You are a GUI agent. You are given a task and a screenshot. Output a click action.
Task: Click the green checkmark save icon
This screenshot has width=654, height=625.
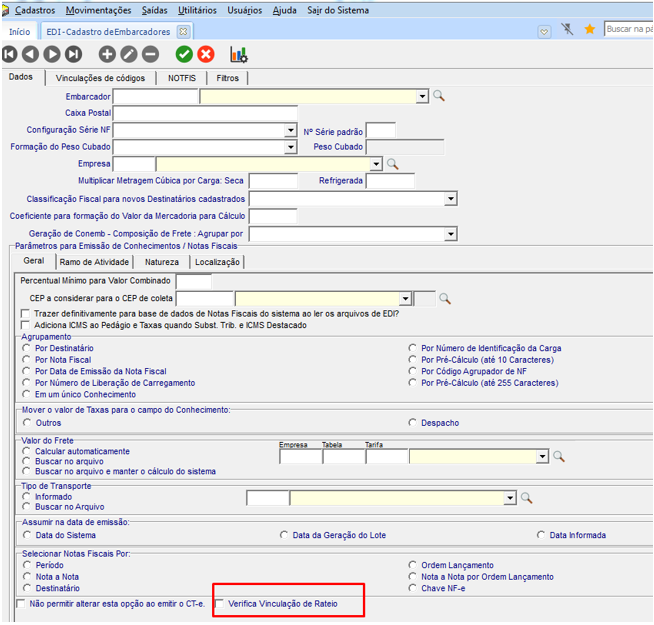[x=184, y=54]
